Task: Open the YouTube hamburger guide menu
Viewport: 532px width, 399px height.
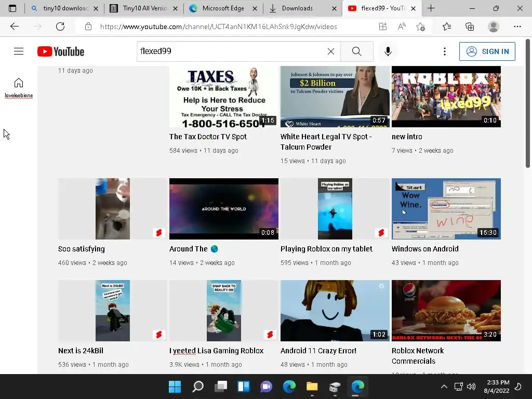Action: [x=19, y=51]
